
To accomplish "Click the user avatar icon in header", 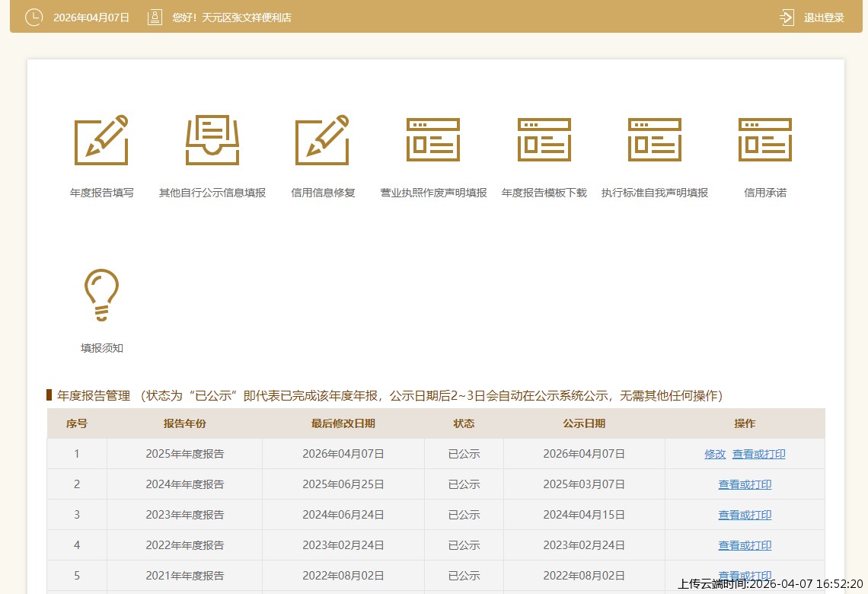I will pos(155,18).
